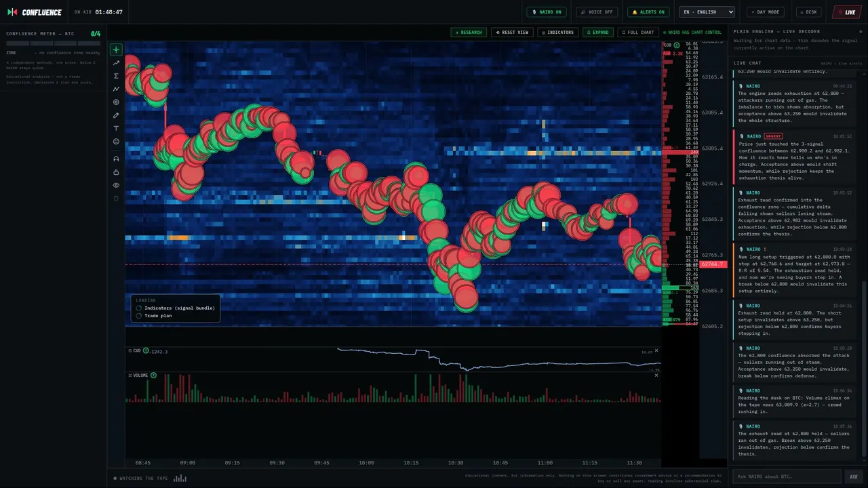Toggle Alerts On button
Image resolution: width=868 pixels, height=488 pixels.
(x=648, y=12)
